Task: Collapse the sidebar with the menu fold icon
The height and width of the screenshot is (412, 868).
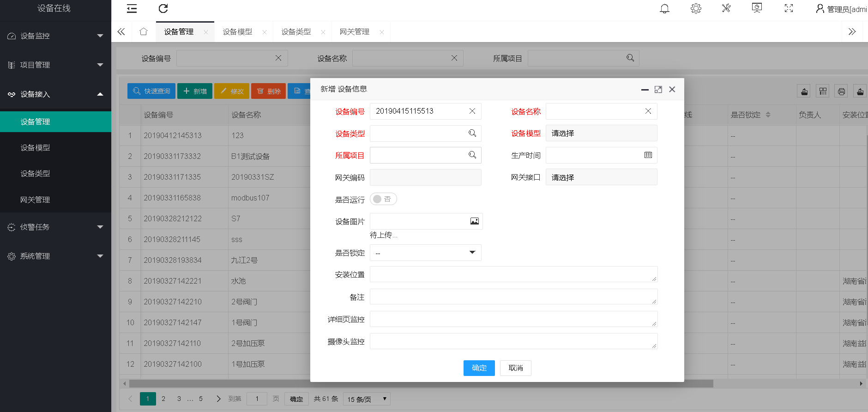Action: click(x=132, y=8)
